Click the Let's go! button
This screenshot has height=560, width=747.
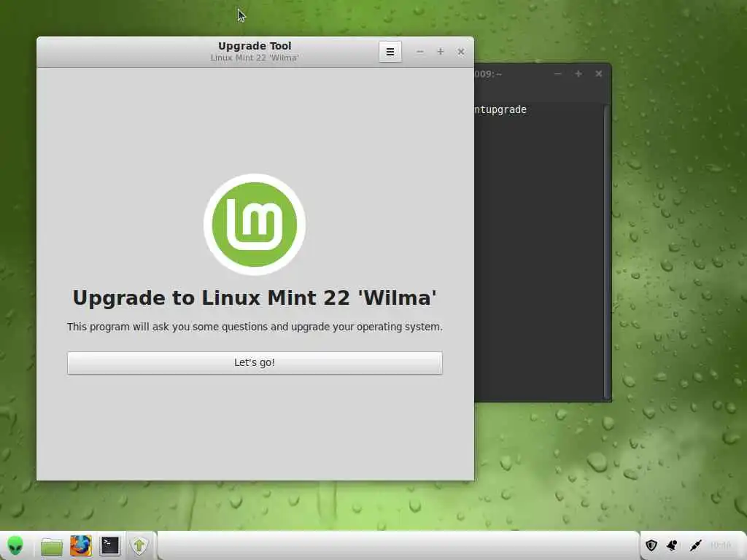tap(255, 363)
